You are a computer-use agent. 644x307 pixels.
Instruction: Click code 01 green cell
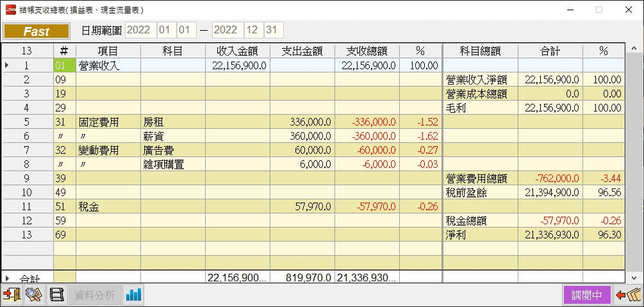(65, 65)
